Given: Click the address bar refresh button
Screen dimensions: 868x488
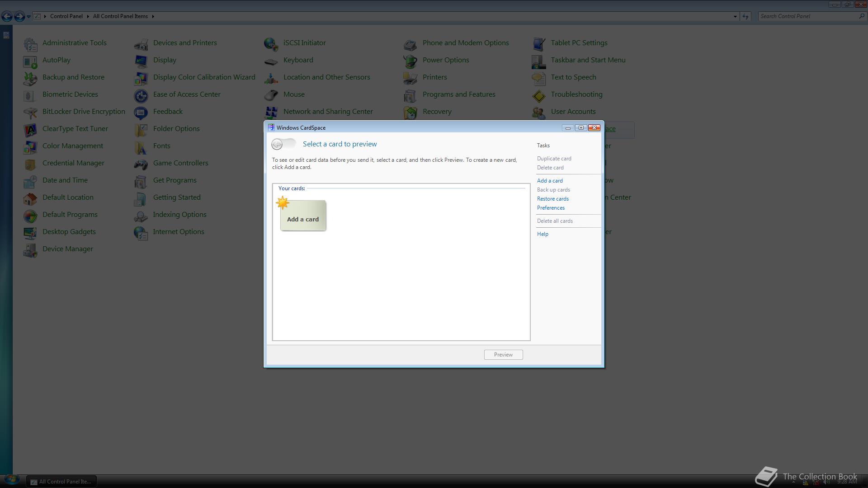Looking at the screenshot, I should tap(745, 16).
